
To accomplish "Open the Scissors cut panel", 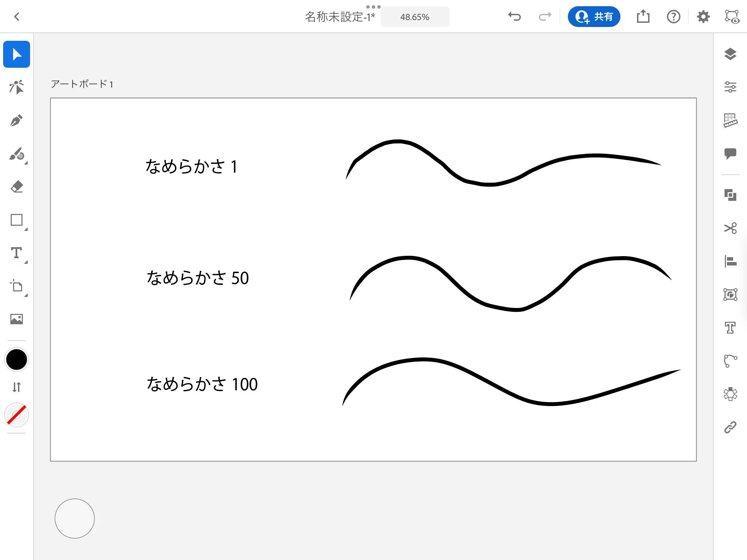I will tap(730, 228).
